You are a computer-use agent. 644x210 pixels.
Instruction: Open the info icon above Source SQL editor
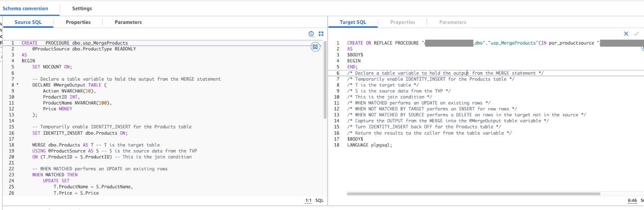pos(311,34)
